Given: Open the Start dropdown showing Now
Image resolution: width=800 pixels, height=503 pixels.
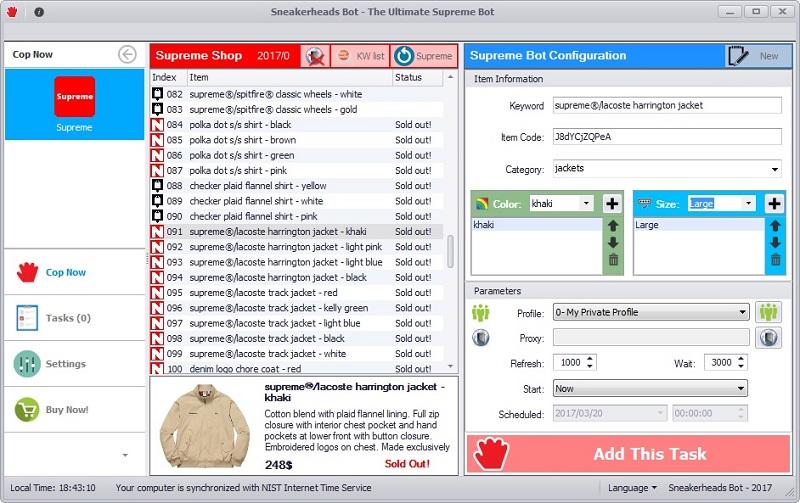Looking at the screenshot, I should [651, 389].
